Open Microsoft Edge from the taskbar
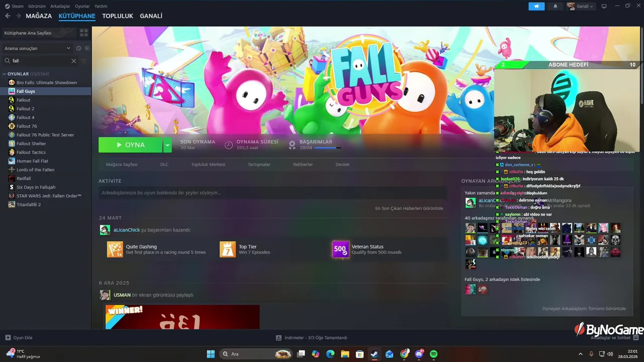644x362 pixels. (x=330, y=354)
